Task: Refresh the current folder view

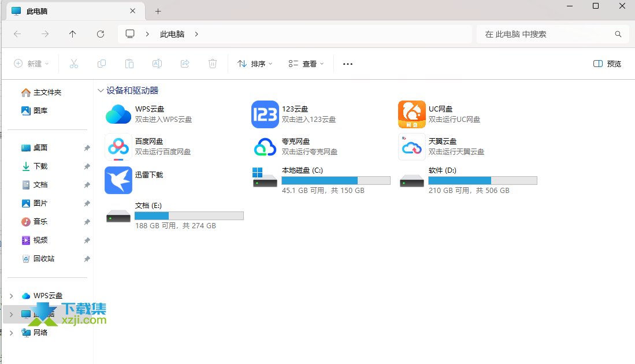Action: 101,34
